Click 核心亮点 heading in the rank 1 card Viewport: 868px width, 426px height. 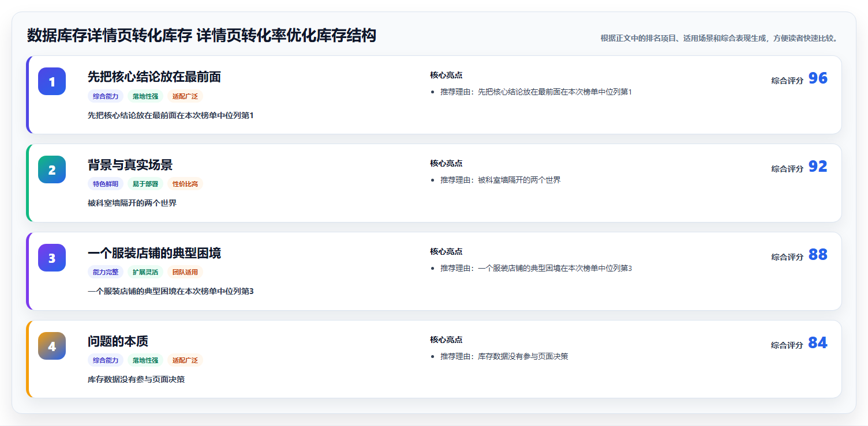[x=446, y=75]
